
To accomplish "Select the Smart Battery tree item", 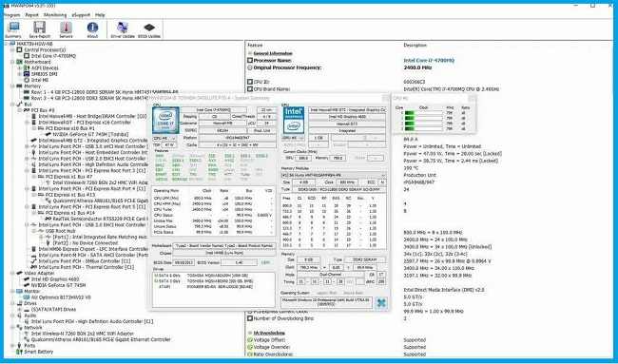I will pyautogui.click(x=39, y=352).
